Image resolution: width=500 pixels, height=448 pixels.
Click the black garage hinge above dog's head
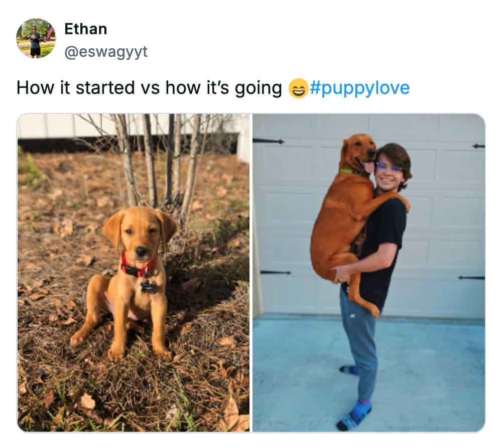pyautogui.click(x=268, y=141)
